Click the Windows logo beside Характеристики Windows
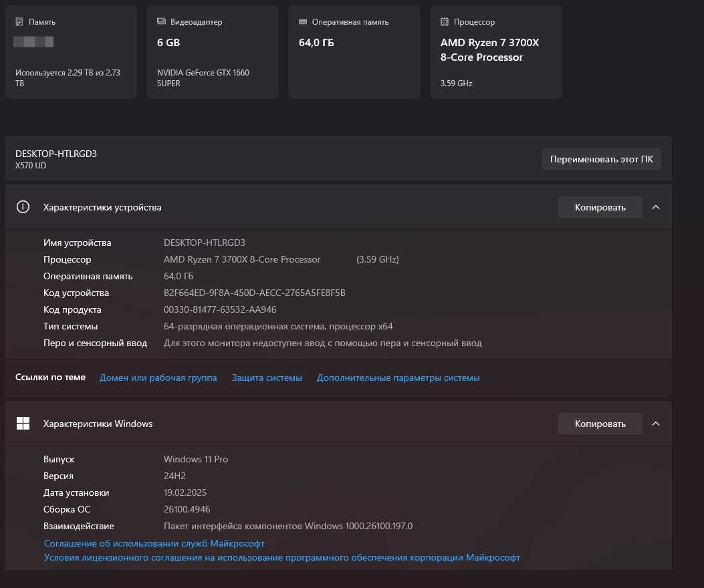The width and height of the screenshot is (704, 588). click(23, 423)
